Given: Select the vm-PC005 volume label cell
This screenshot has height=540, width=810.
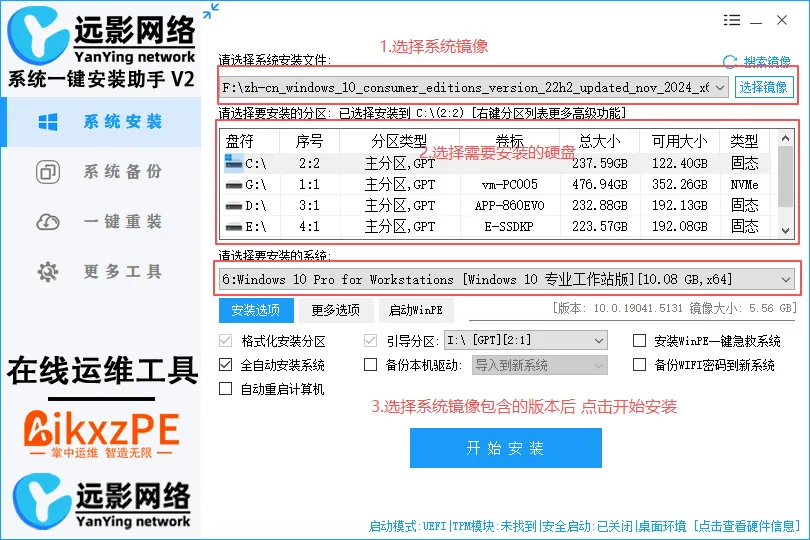Looking at the screenshot, I should point(509,184).
